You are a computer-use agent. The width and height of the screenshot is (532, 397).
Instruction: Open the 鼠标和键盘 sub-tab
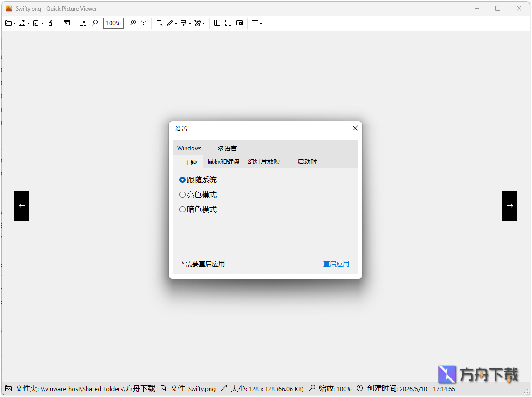223,162
